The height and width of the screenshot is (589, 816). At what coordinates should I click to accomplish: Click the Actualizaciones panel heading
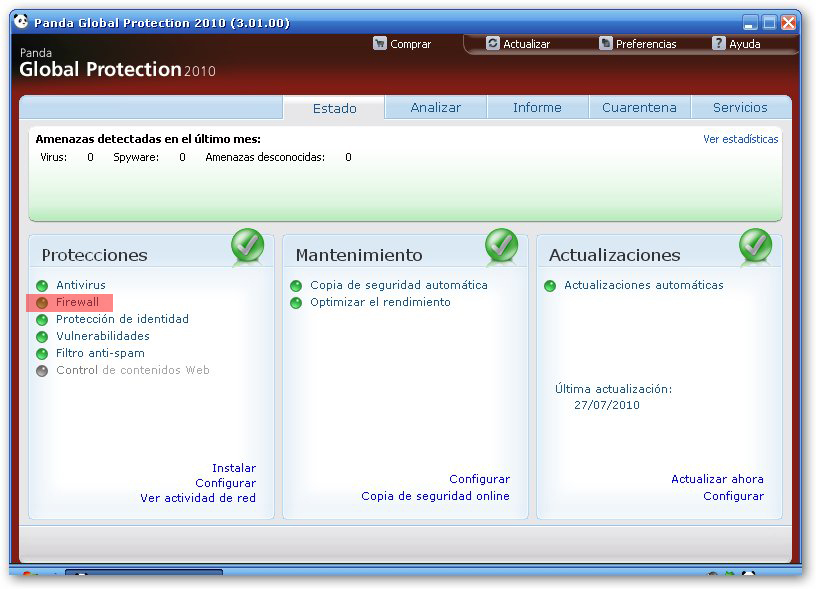tap(615, 255)
